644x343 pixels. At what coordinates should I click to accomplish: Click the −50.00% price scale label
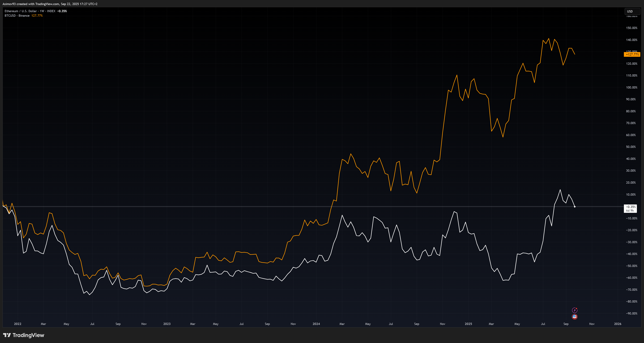632,266
